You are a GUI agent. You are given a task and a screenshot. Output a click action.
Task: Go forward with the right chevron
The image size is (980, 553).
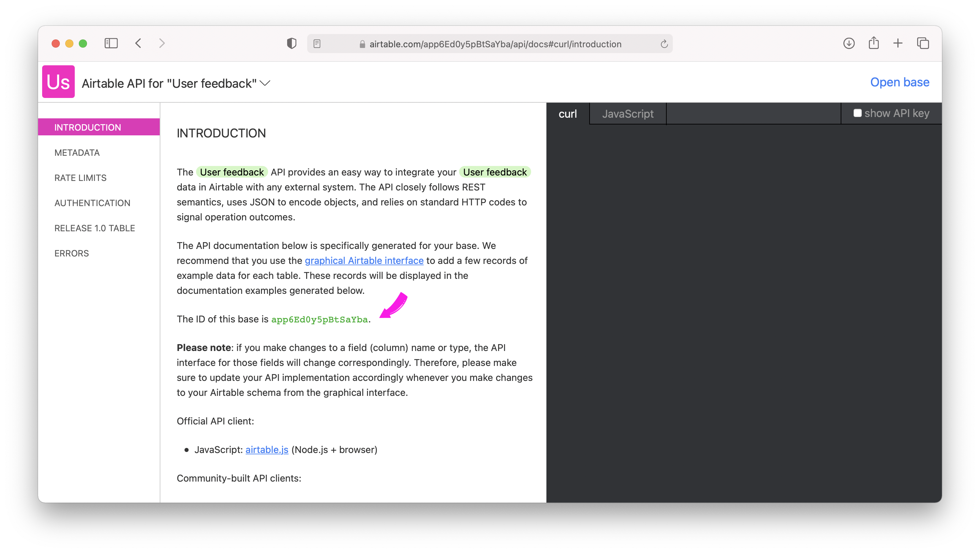point(162,44)
